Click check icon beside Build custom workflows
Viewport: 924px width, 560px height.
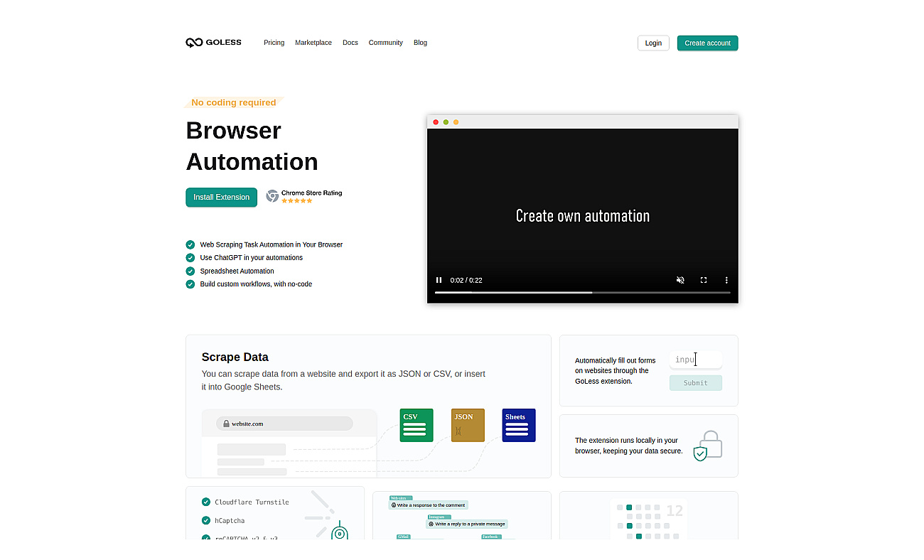coord(190,284)
